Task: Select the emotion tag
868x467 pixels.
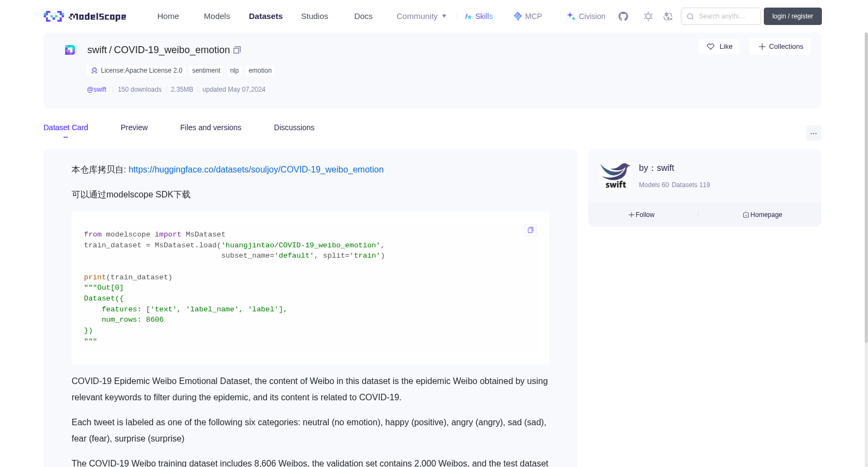Action: (x=260, y=71)
